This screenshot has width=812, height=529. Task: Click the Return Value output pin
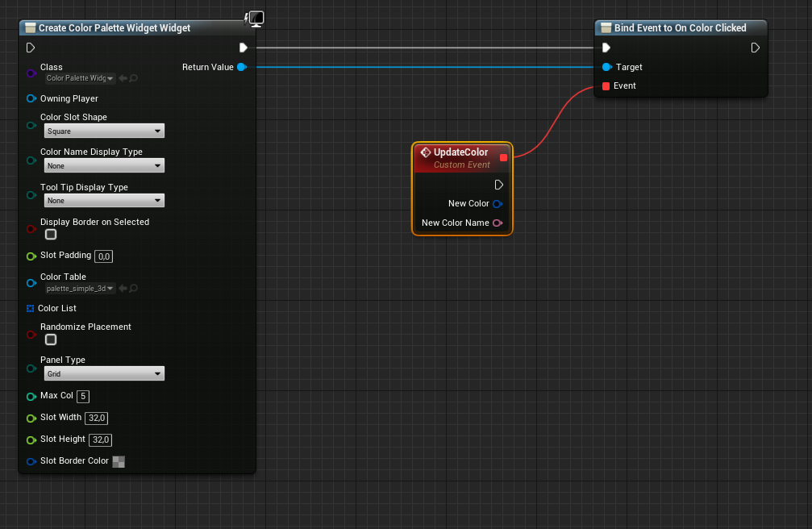[241, 67]
